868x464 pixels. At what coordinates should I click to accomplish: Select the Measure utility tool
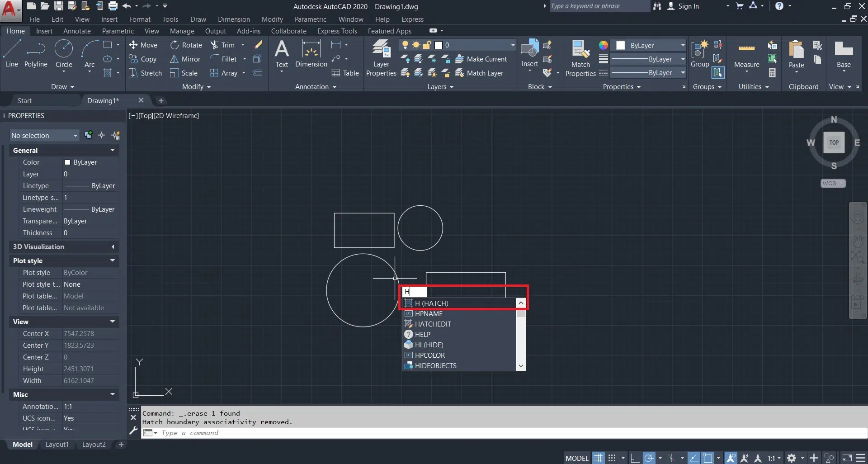click(x=746, y=54)
